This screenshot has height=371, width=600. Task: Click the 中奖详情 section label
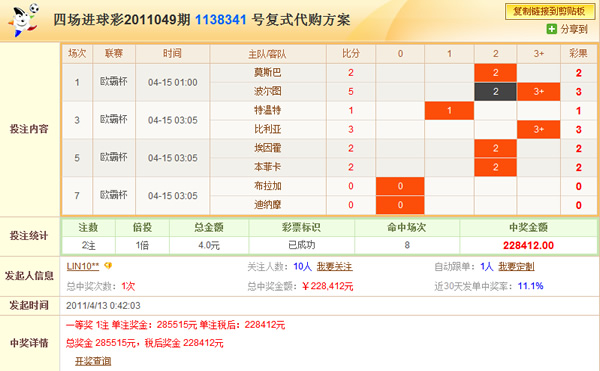[29, 343]
